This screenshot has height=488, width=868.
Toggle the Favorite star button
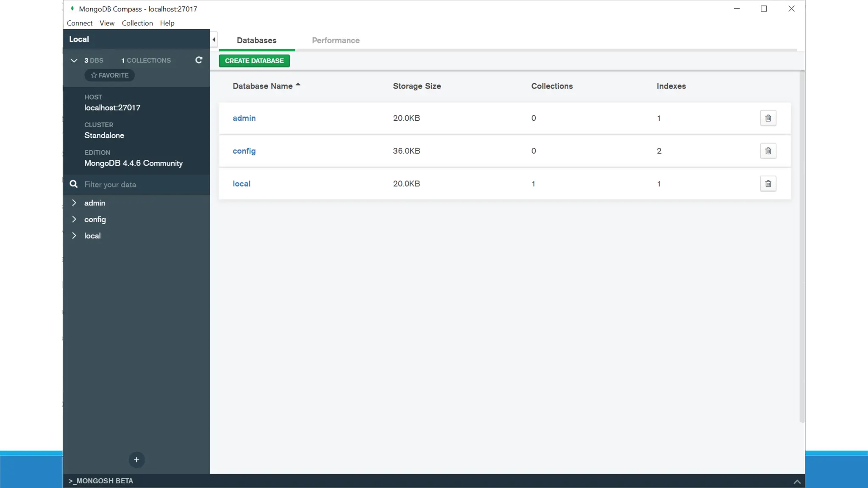click(110, 75)
